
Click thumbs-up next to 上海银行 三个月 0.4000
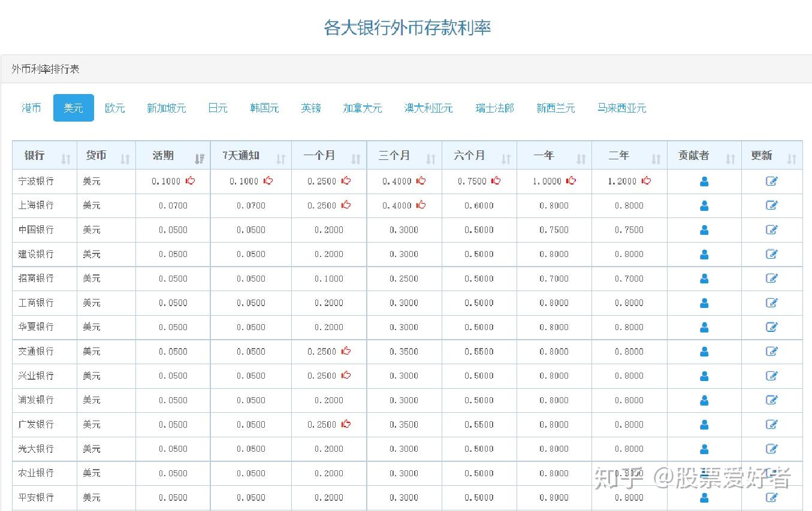(x=421, y=205)
